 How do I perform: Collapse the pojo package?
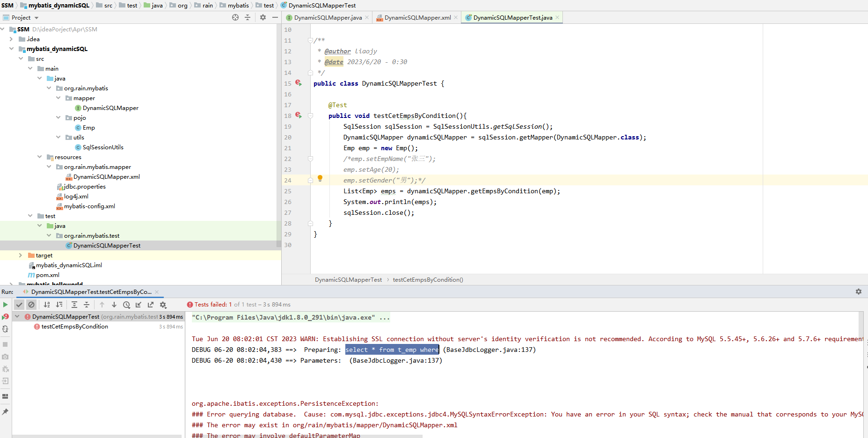(58, 117)
